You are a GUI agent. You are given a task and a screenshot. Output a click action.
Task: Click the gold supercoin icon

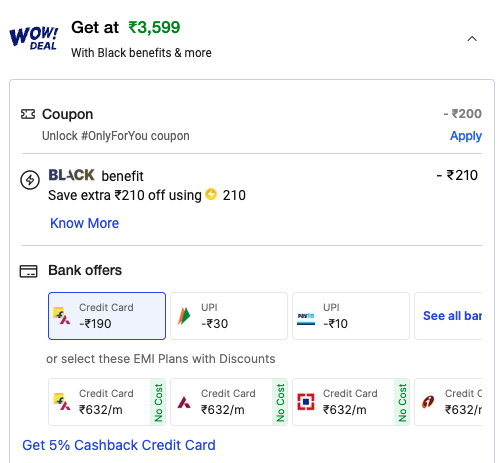pyautogui.click(x=211, y=194)
